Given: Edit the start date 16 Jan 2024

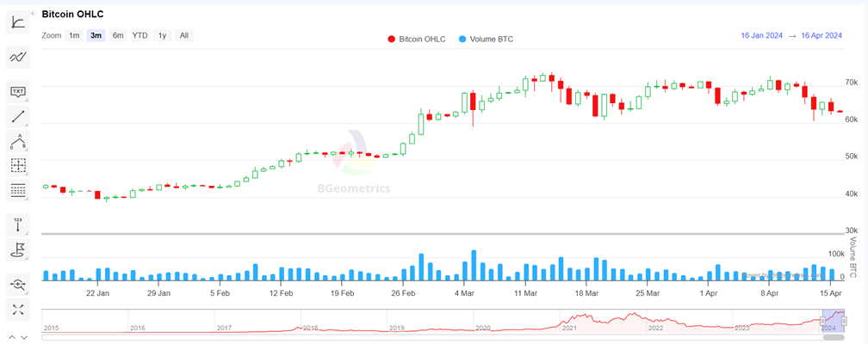Looking at the screenshot, I should point(762,35).
